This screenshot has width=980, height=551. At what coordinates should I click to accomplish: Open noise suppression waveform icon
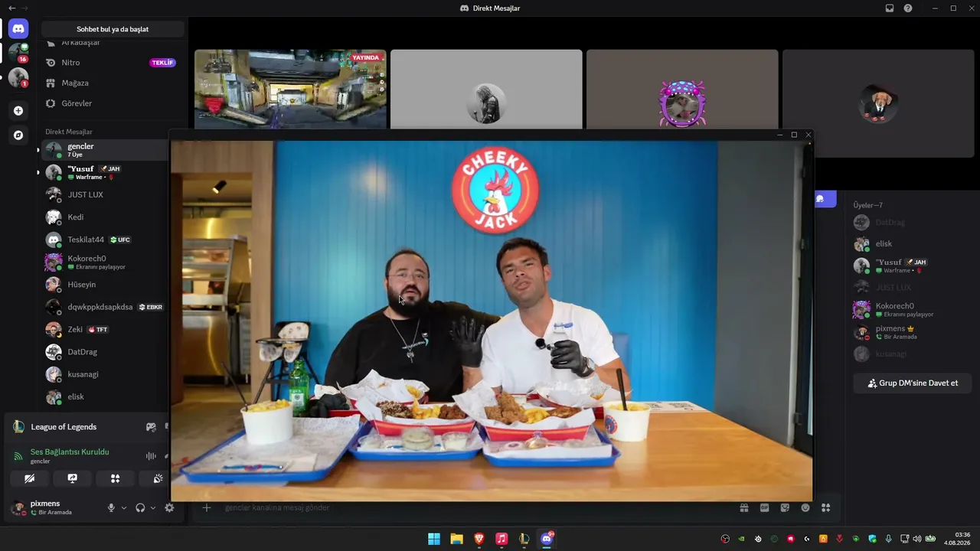(151, 456)
